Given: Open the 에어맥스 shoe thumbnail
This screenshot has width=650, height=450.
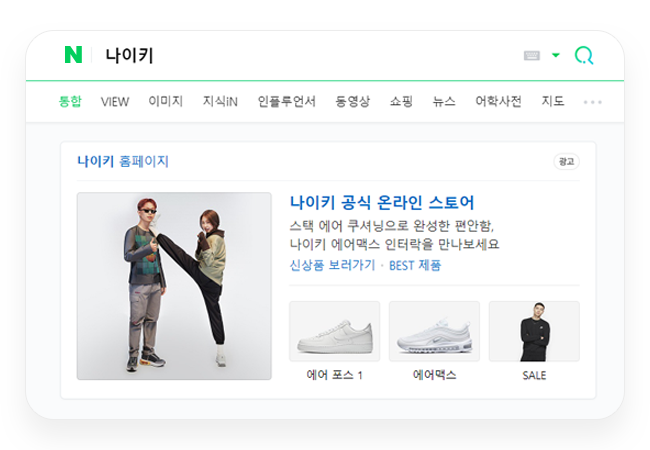Looking at the screenshot, I should tap(434, 331).
